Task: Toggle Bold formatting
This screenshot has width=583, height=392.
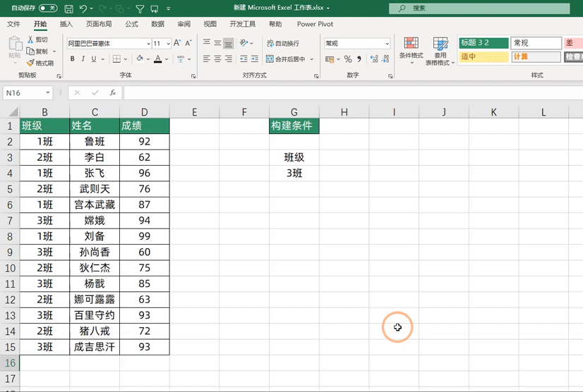Action: pos(71,59)
